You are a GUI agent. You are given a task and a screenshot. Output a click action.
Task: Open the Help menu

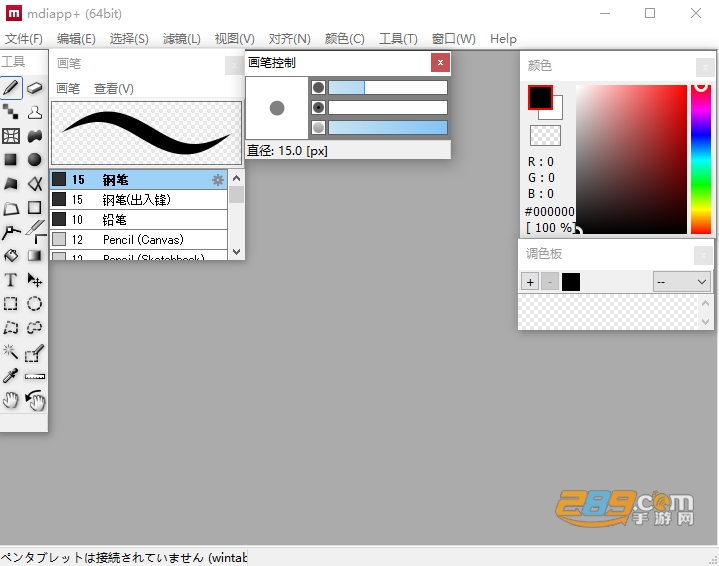(x=503, y=39)
